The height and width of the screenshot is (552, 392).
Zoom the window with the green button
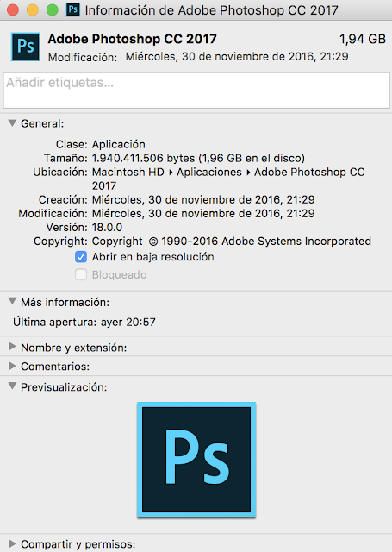click(x=52, y=9)
